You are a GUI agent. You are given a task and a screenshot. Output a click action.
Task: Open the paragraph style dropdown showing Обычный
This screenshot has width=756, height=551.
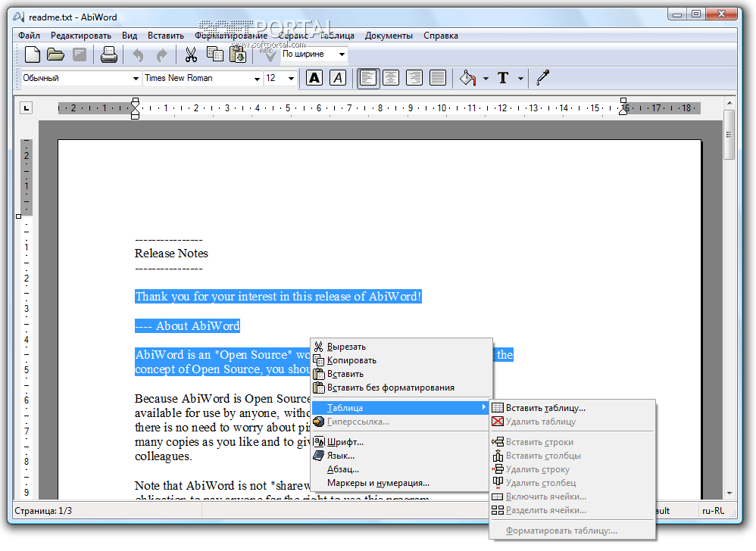click(x=136, y=78)
